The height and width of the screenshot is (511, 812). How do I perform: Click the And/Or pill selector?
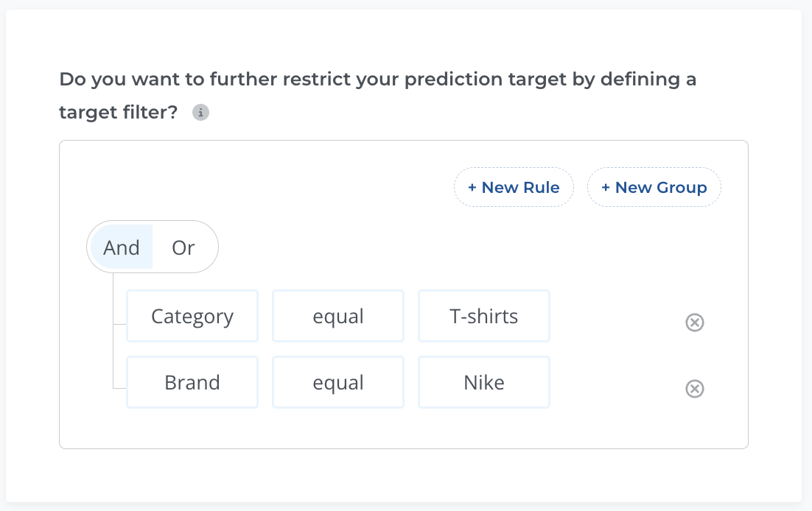(153, 247)
